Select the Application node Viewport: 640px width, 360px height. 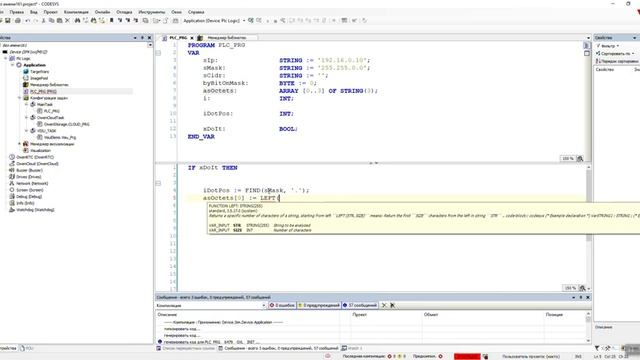(x=34, y=65)
